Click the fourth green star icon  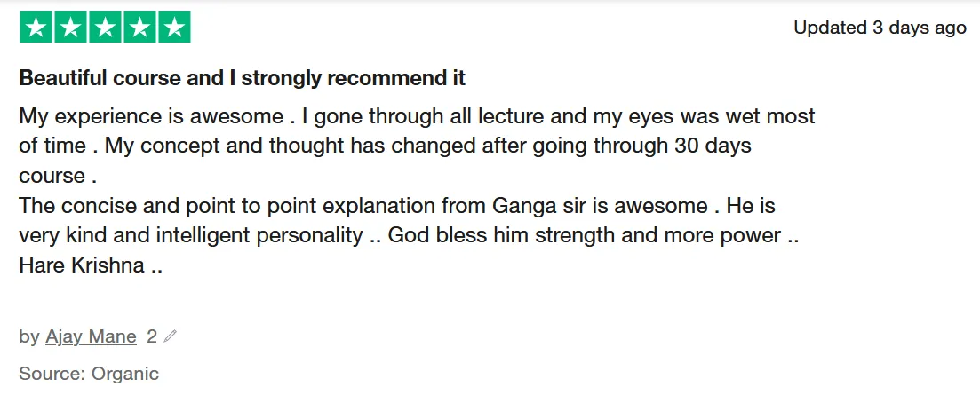point(139,28)
